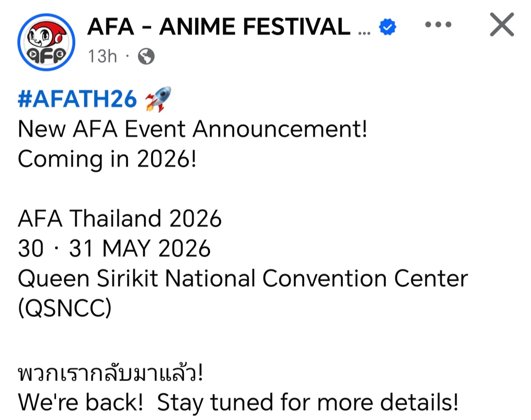Screen dimensions: 531x420
Task: Click the globe public audience icon
Action: 146,57
